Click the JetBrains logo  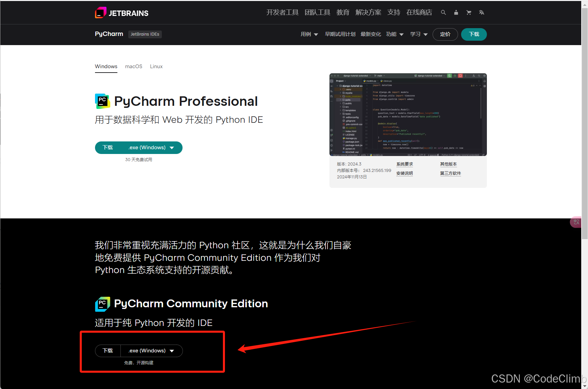(122, 13)
